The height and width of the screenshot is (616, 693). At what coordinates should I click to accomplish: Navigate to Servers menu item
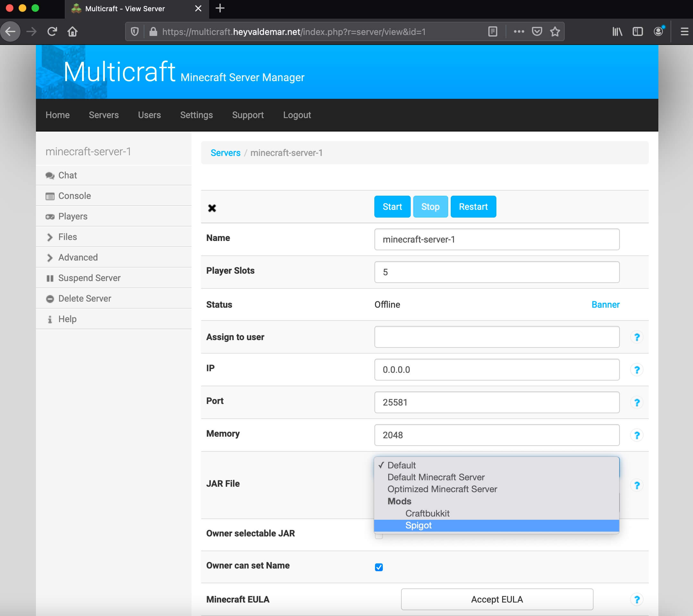click(x=103, y=115)
